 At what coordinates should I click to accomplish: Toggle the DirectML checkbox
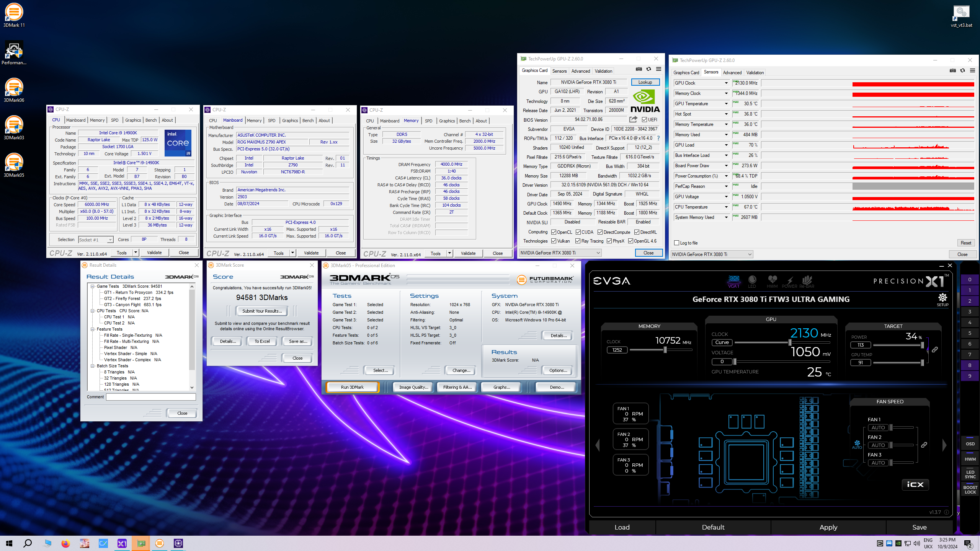point(637,232)
